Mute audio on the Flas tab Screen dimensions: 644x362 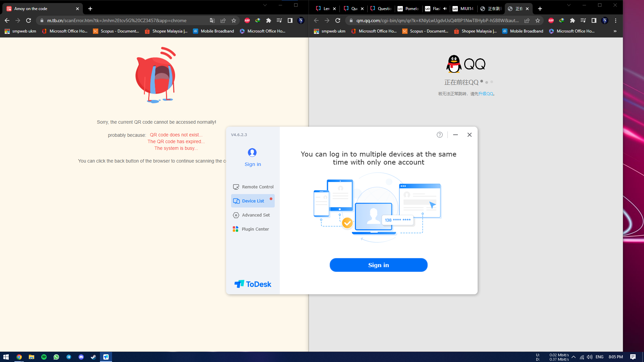click(445, 9)
